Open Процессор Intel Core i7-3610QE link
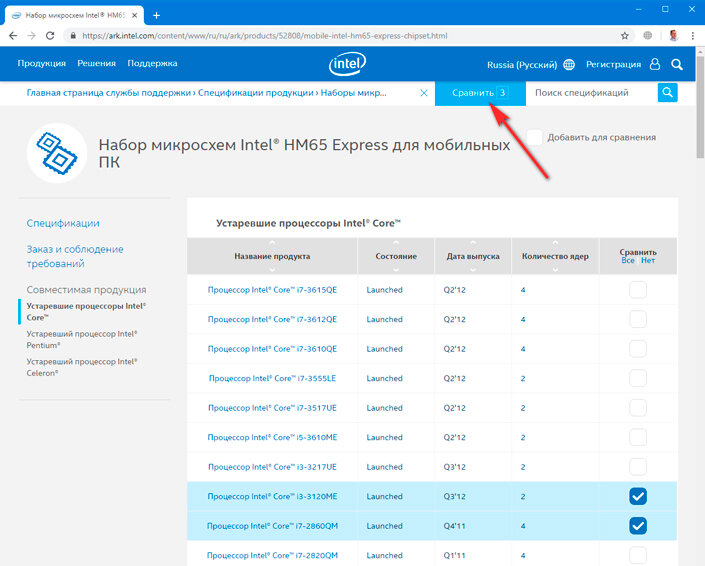 tap(272, 349)
